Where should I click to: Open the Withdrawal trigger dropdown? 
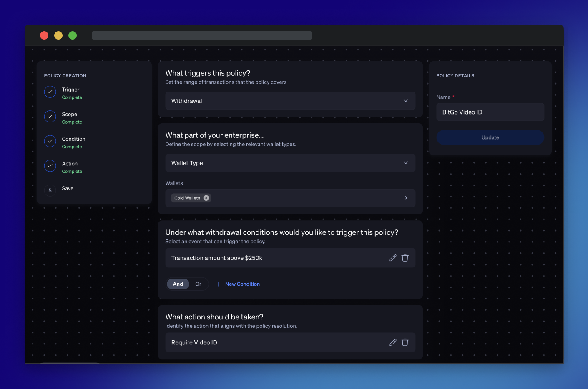pos(290,101)
